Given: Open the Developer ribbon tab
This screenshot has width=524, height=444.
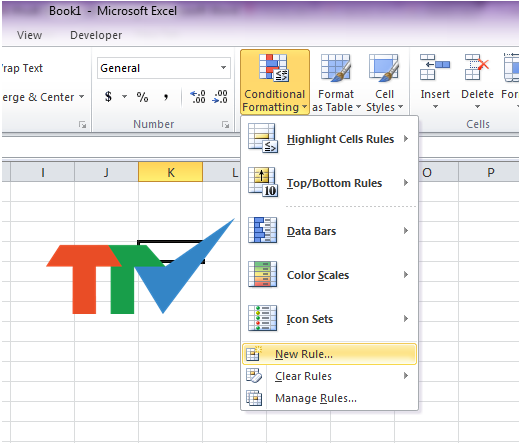Looking at the screenshot, I should pos(96,35).
